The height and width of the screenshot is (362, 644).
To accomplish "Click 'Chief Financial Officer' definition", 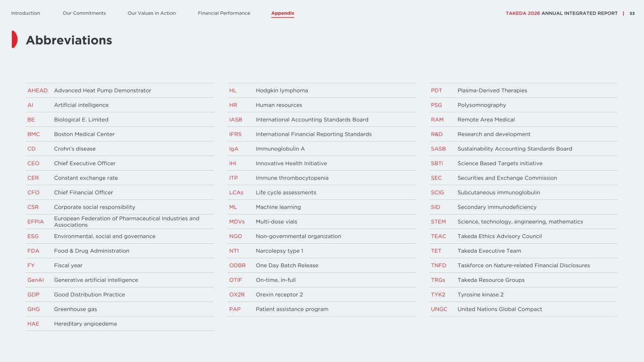I will coord(84,193).
